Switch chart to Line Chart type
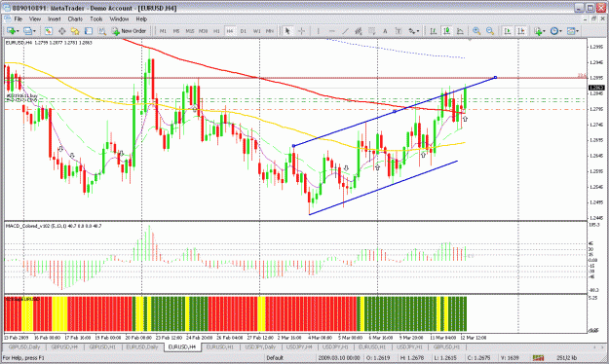609x364 pixels. coord(460,31)
